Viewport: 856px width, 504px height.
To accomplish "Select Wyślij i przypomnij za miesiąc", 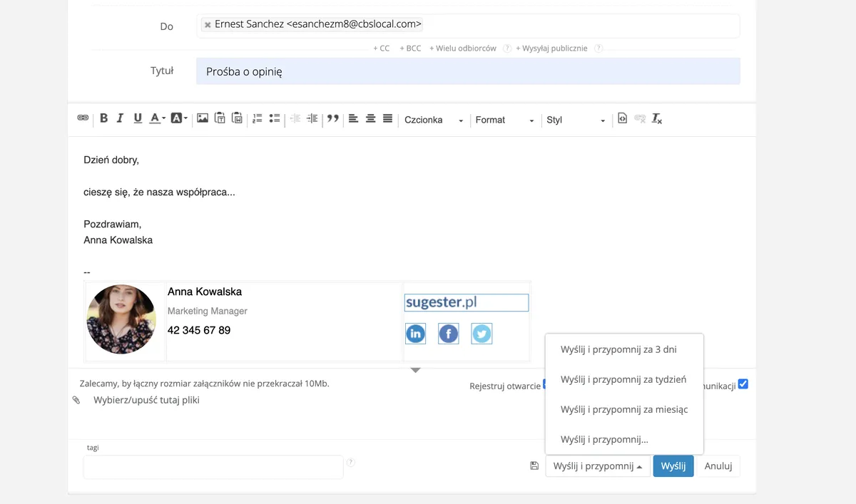I will 624,409.
